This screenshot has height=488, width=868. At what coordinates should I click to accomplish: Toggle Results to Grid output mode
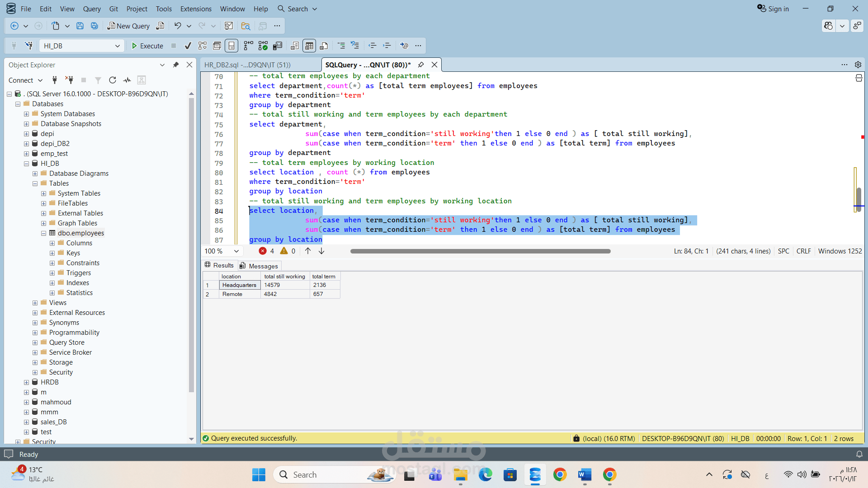click(309, 46)
